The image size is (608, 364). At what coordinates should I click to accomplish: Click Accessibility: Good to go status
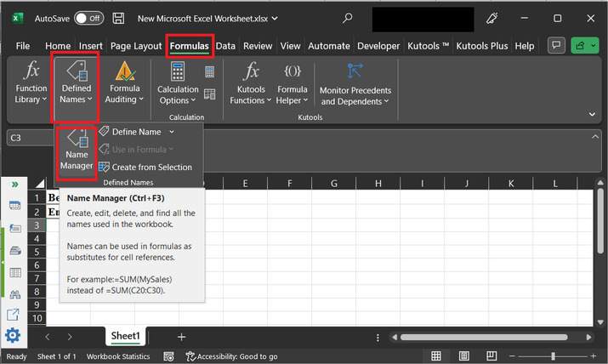pyautogui.click(x=232, y=356)
